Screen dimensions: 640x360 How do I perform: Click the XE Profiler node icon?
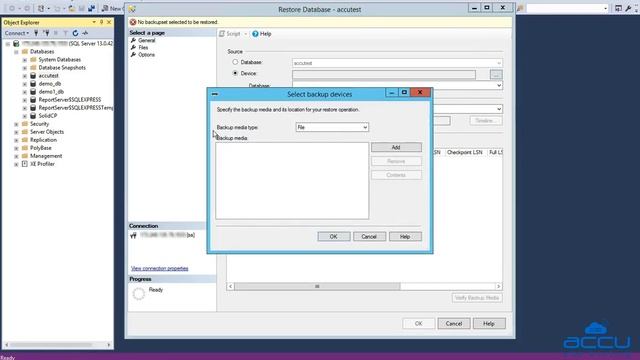(x=24, y=164)
